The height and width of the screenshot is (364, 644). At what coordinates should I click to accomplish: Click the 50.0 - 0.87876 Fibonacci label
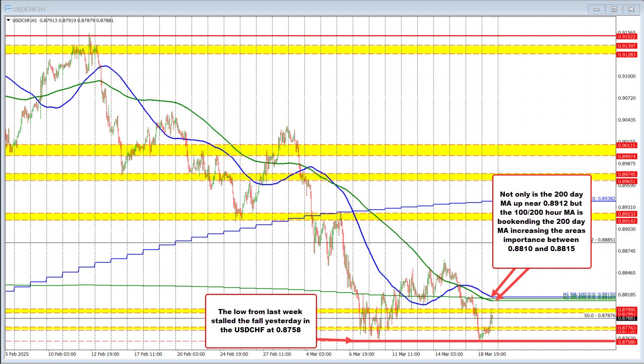596,315
